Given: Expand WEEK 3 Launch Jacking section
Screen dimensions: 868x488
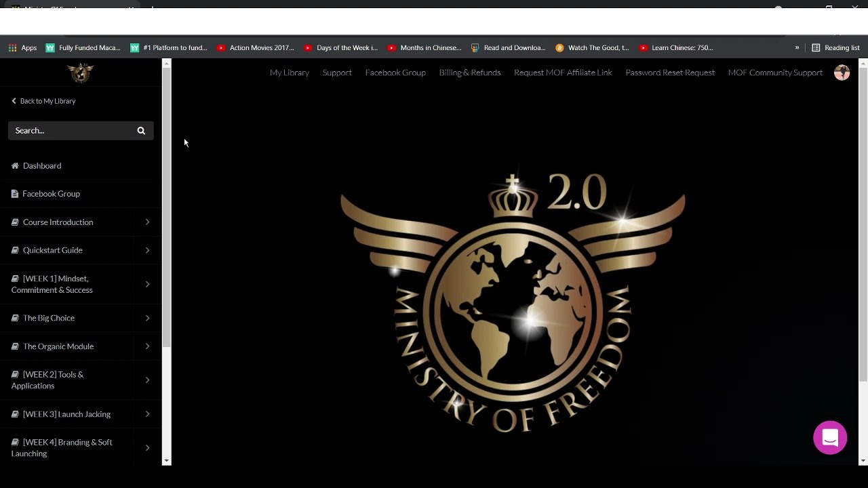Looking at the screenshot, I should tap(147, 414).
